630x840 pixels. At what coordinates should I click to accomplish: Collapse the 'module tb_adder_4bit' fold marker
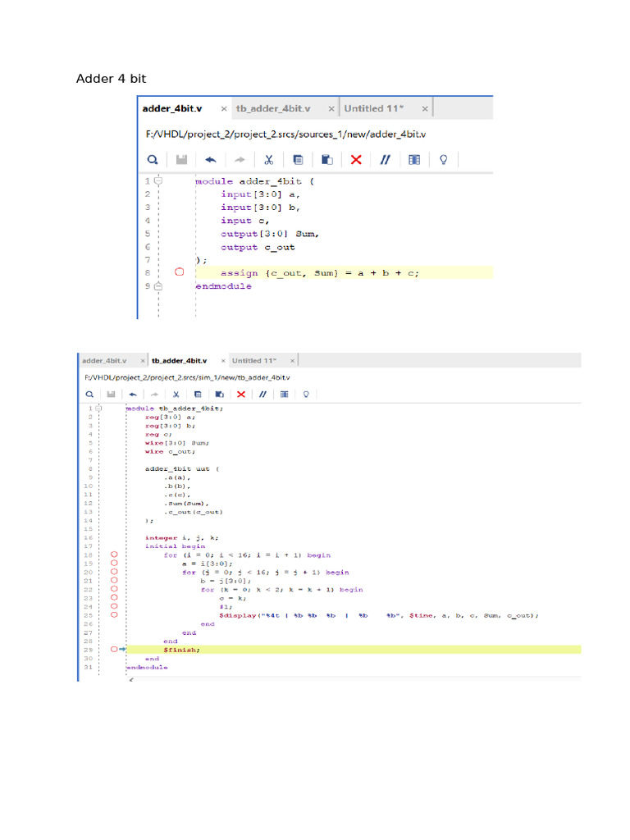coord(98,409)
